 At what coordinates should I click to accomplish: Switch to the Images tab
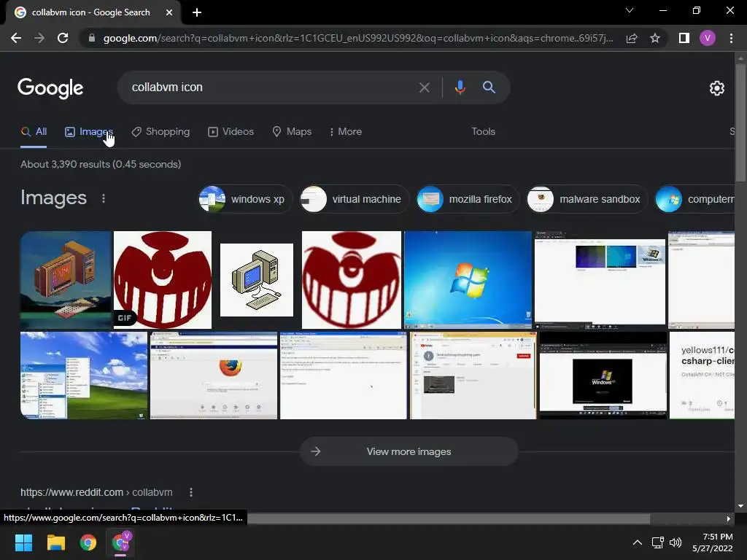[88, 131]
